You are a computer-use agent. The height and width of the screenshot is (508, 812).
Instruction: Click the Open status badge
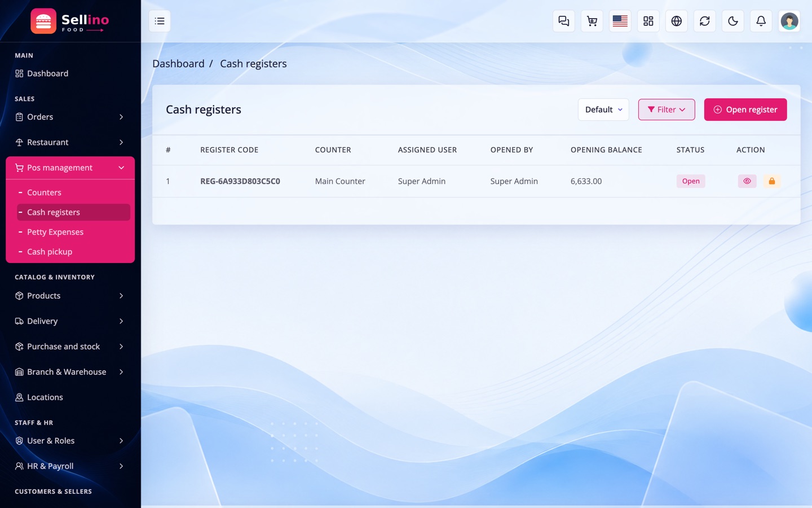[x=691, y=181]
